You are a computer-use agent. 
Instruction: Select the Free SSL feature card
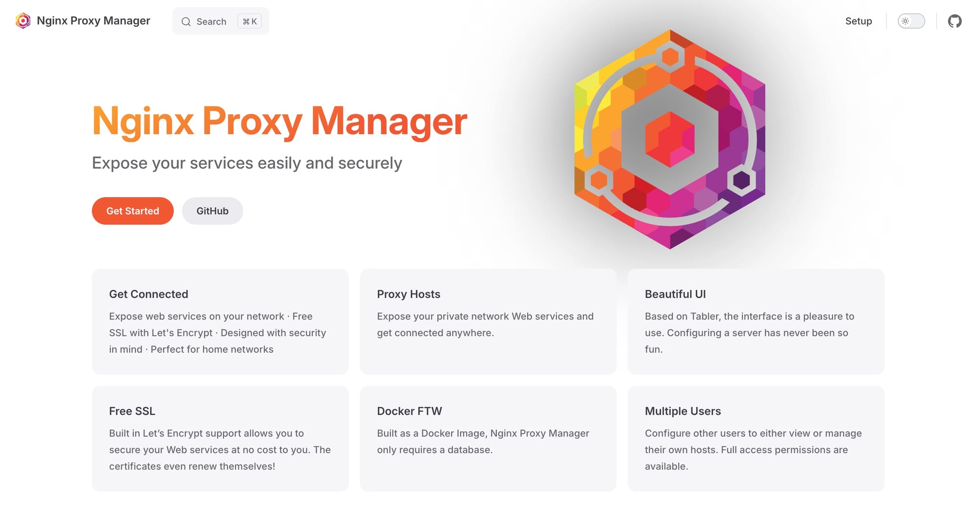click(220, 439)
